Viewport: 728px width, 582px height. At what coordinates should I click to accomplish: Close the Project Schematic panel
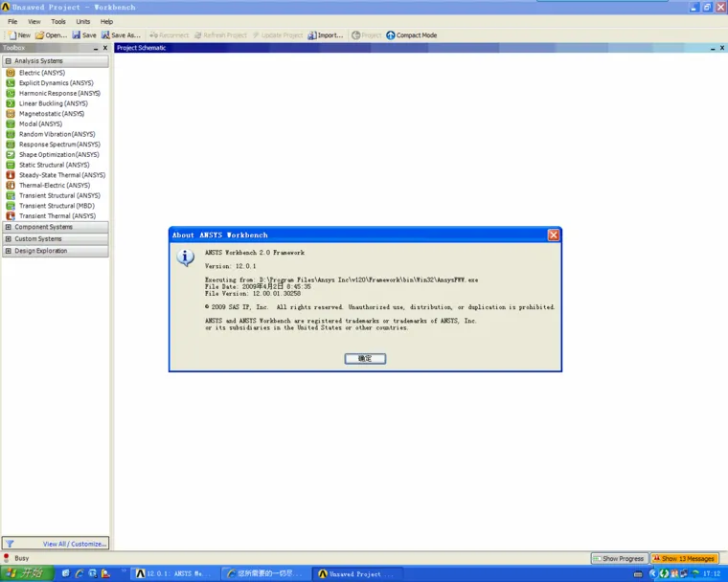click(x=722, y=48)
